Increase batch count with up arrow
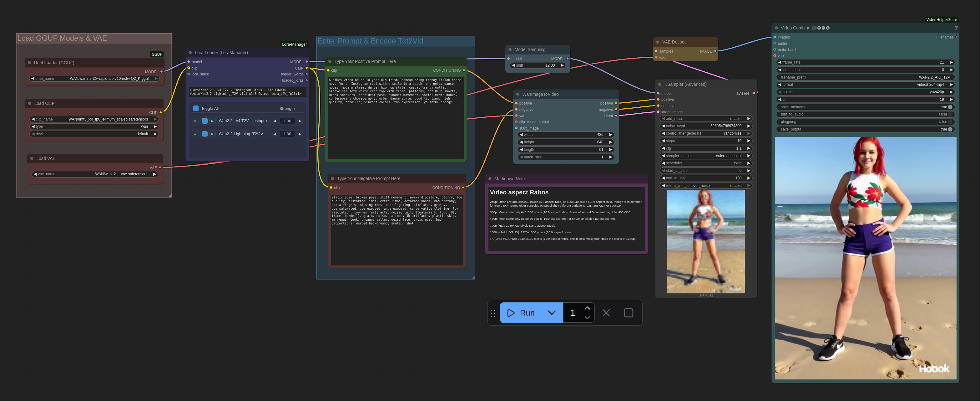The height and width of the screenshot is (401, 980). pyautogui.click(x=587, y=308)
